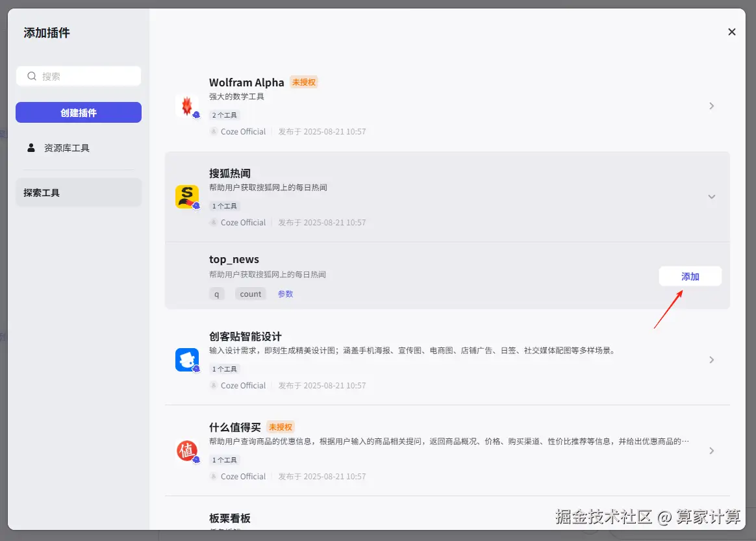
Task: Click the 什么值得买 title
Action: coord(235,428)
